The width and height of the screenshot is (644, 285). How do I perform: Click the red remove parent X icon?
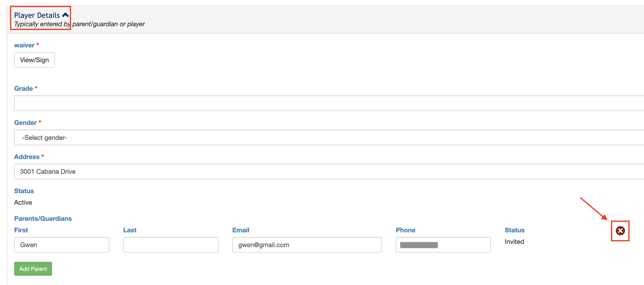click(x=620, y=231)
